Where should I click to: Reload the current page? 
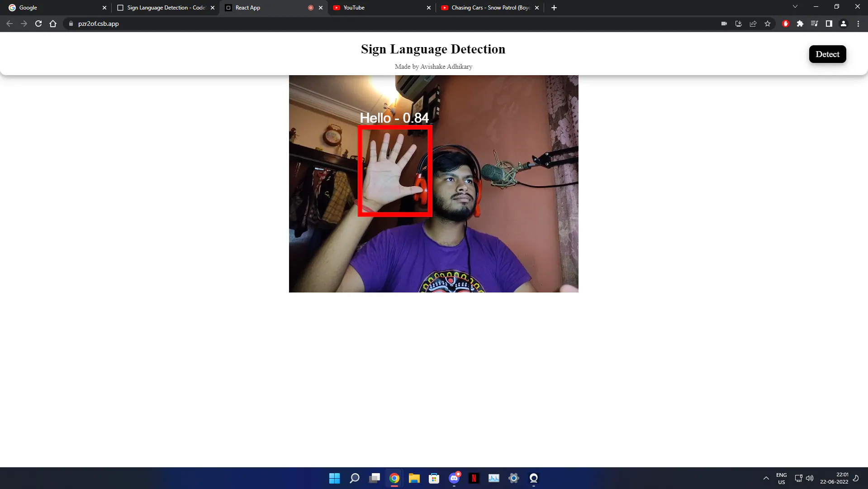[38, 24]
